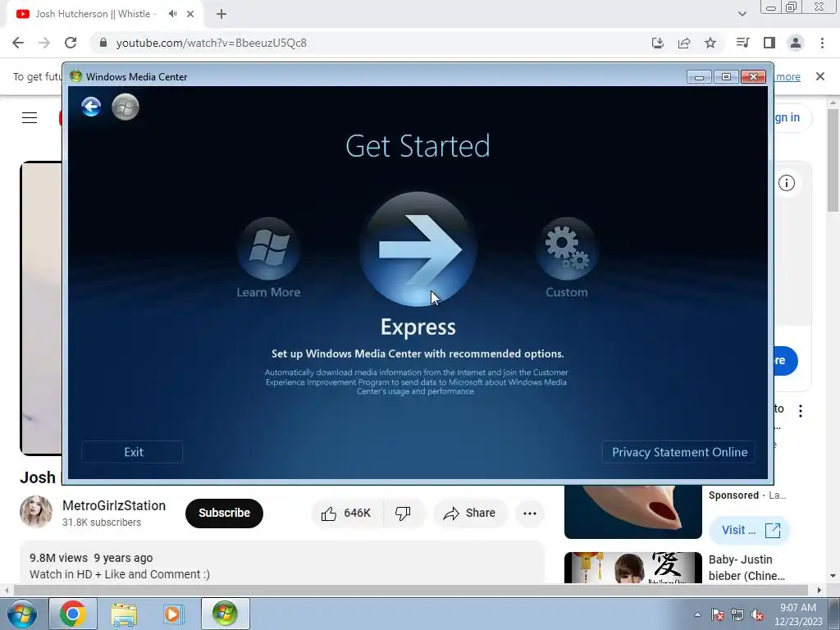Click the site lock icon

point(103,43)
